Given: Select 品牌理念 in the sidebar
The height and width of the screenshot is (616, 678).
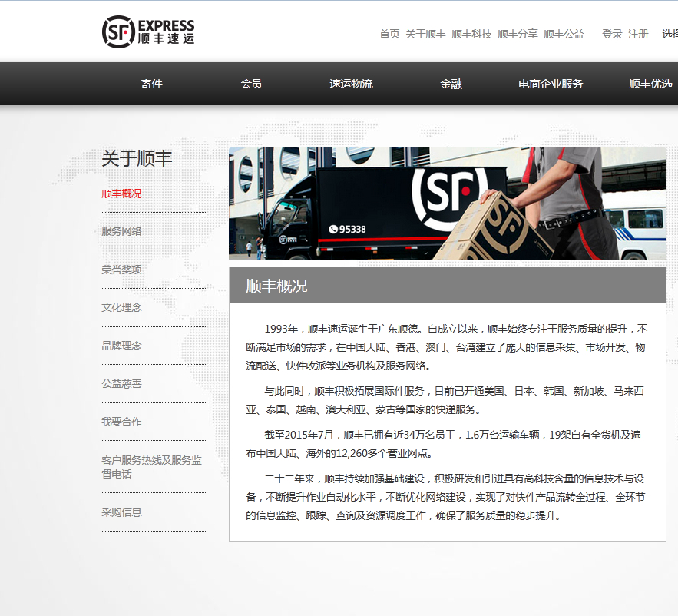Looking at the screenshot, I should tap(121, 346).
